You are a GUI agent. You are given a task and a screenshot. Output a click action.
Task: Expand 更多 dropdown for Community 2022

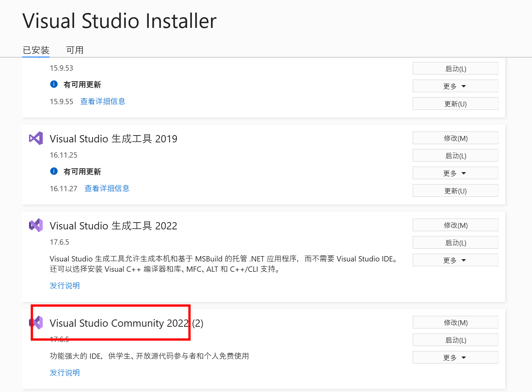click(455, 358)
